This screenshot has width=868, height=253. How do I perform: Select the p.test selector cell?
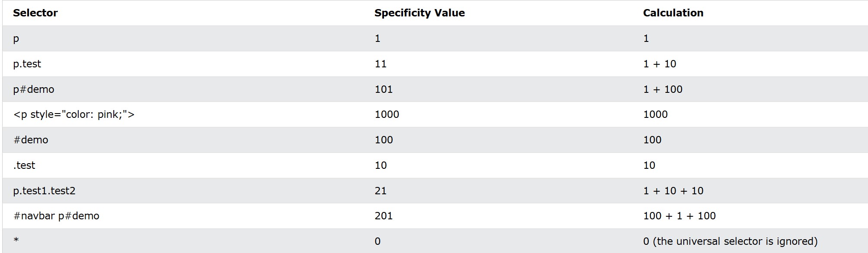pyautogui.click(x=27, y=64)
